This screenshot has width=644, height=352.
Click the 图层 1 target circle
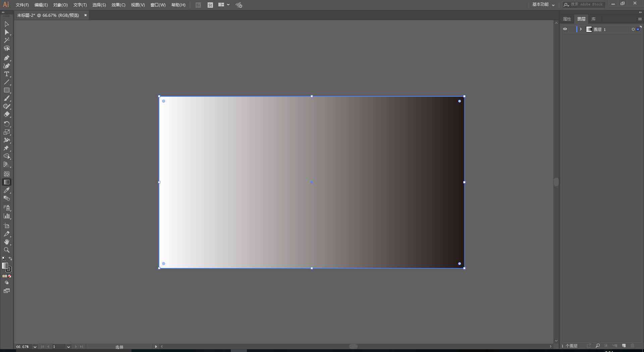pos(633,29)
